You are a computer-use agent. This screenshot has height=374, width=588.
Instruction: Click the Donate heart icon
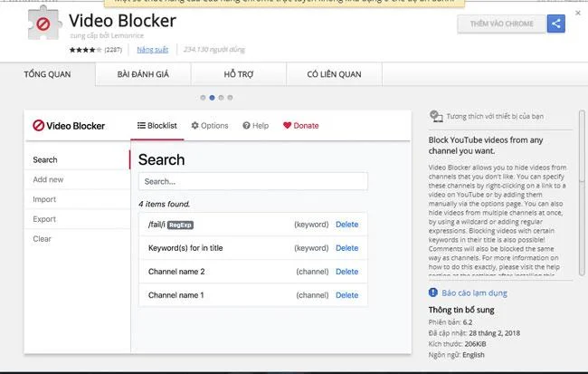click(287, 125)
